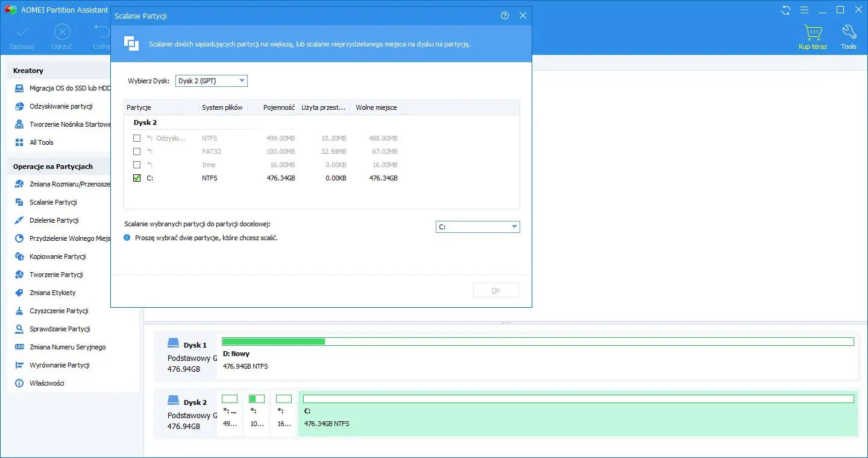
Task: Uncheck the C: partition checkbox
Action: click(x=137, y=178)
